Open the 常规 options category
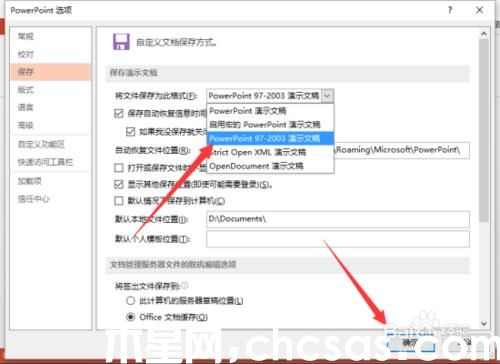The image size is (500, 364). [x=26, y=36]
